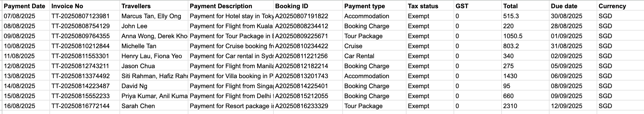The image size is (644, 114).
Task: Click the cell containing Michelle Tan
Action: tap(154, 46)
